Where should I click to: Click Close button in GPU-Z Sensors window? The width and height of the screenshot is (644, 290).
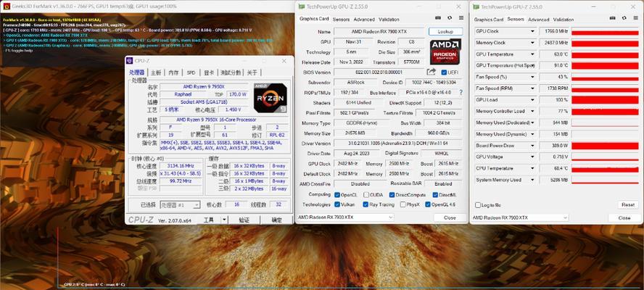click(x=624, y=217)
